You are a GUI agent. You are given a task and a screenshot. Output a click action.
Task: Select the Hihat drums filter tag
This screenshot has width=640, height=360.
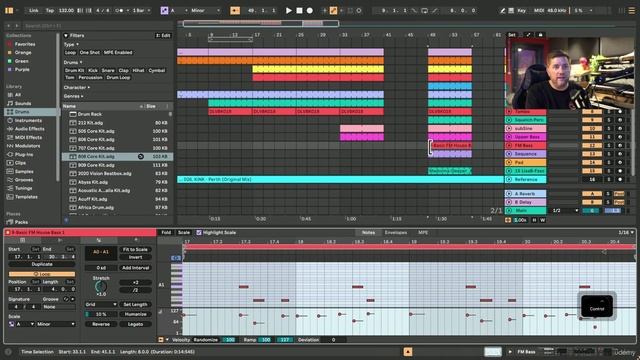(138, 70)
